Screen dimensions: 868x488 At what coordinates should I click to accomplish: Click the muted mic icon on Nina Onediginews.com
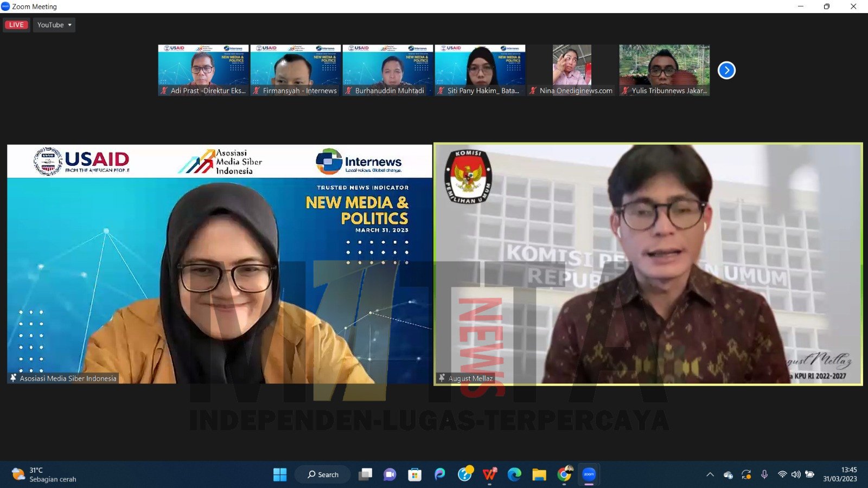(533, 91)
